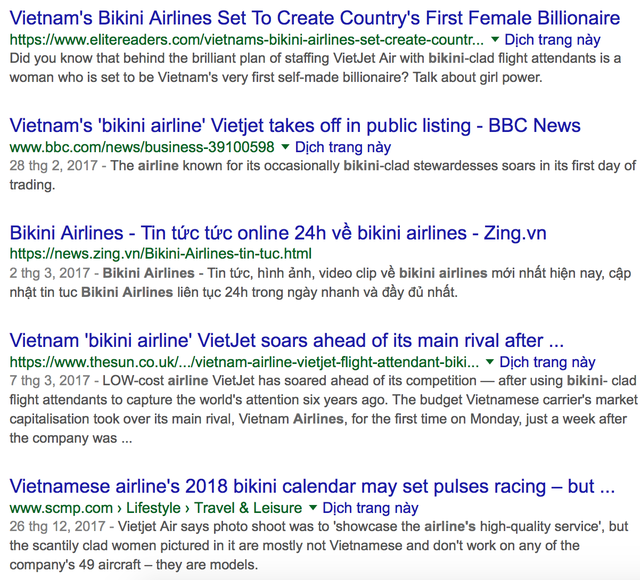Click 'Dịch trang này' for BBC result

click(x=342, y=147)
